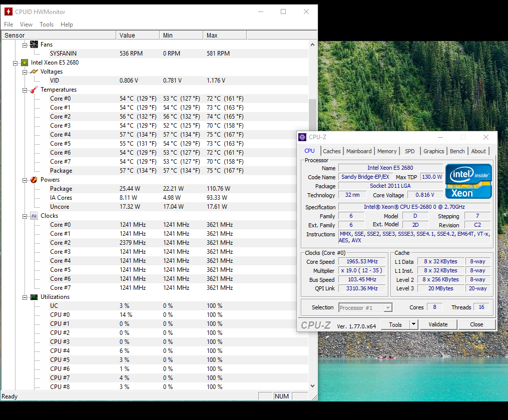Click the Min column header

(181, 36)
